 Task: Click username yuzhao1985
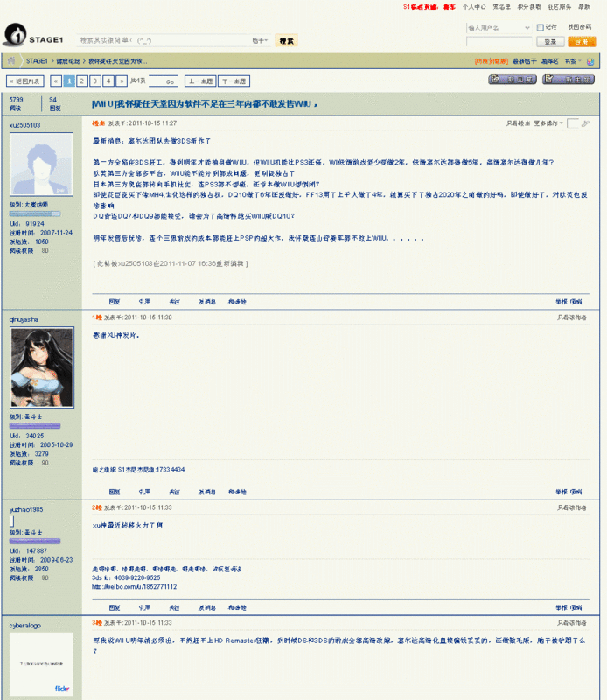click(x=26, y=509)
